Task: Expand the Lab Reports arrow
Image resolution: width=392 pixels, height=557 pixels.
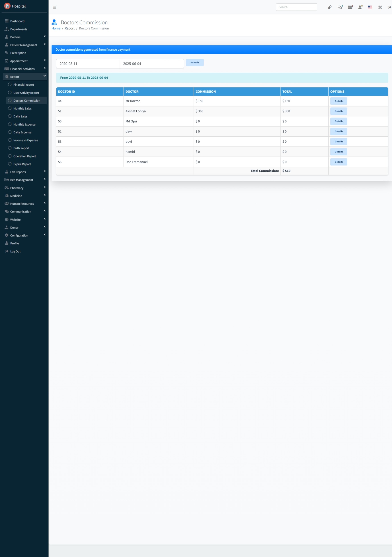Action: click(x=45, y=171)
